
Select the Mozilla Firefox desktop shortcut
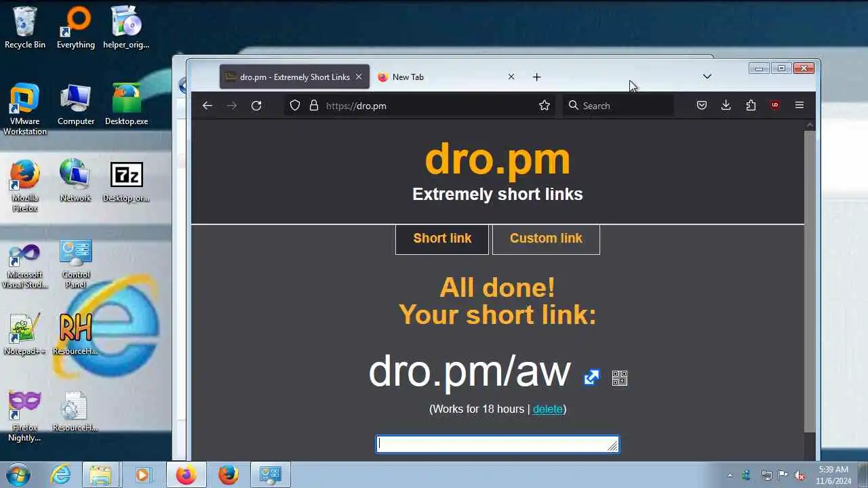(x=25, y=186)
